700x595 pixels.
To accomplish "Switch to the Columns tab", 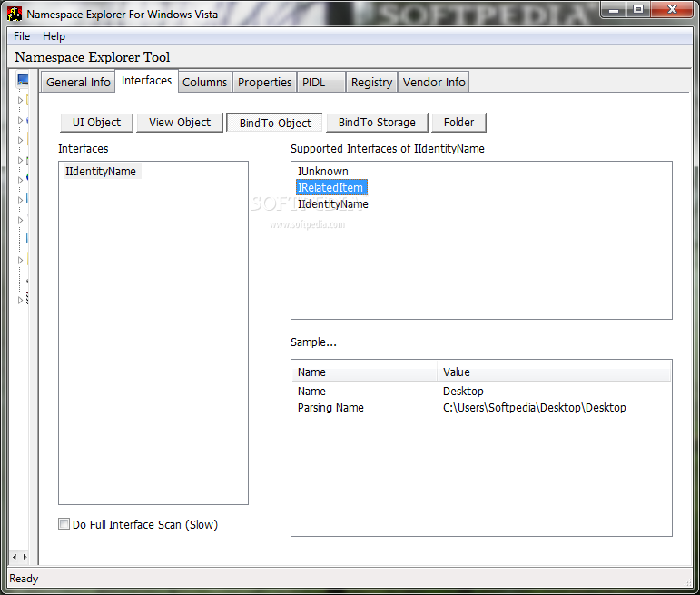I will (205, 82).
